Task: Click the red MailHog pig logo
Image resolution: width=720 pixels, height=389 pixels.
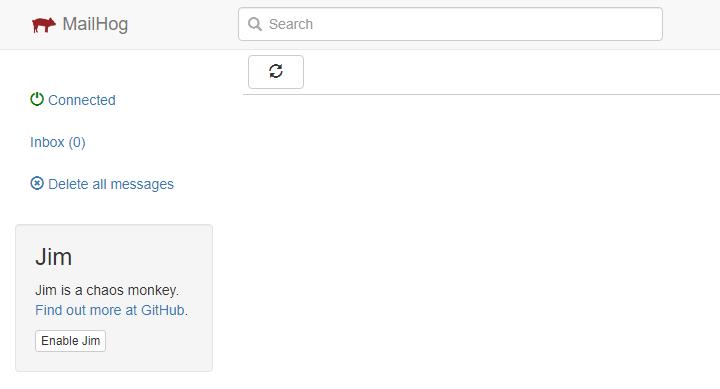Action: click(44, 24)
